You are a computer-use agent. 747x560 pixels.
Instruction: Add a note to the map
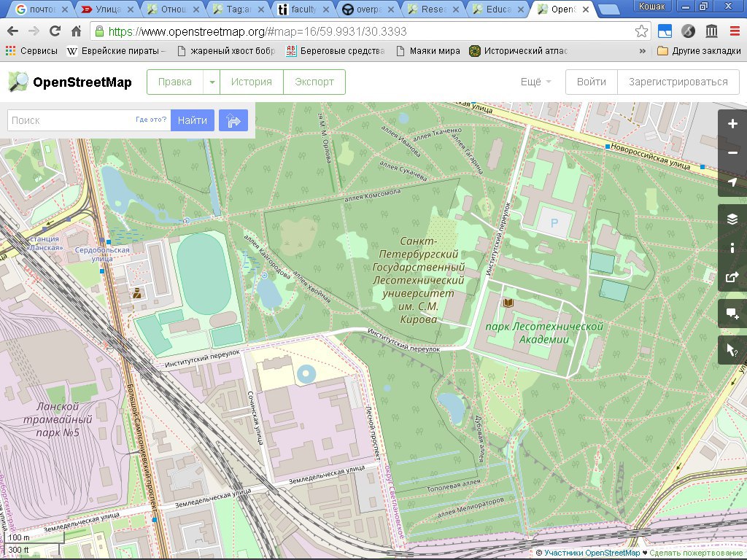tap(732, 314)
